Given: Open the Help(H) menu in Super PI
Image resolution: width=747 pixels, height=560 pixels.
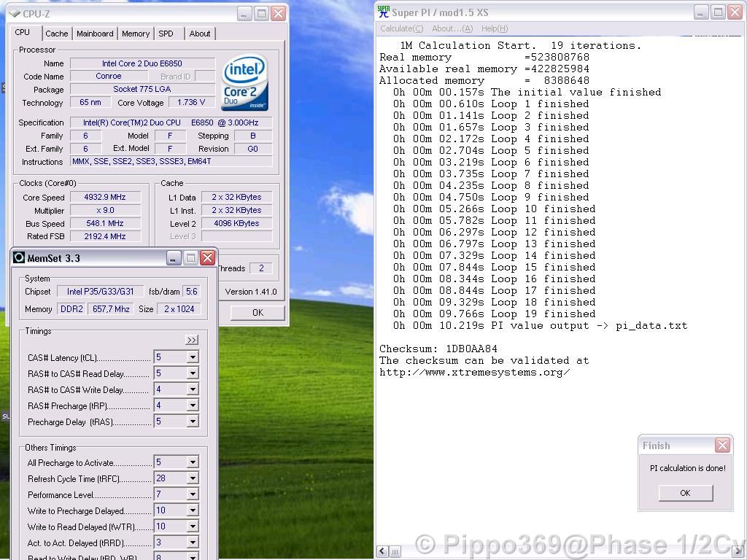Looking at the screenshot, I should click(495, 28).
